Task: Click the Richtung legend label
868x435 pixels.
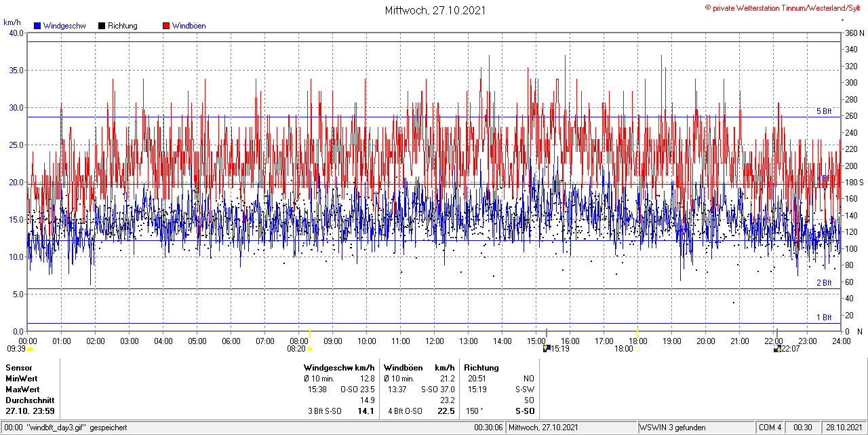Action: [123, 26]
